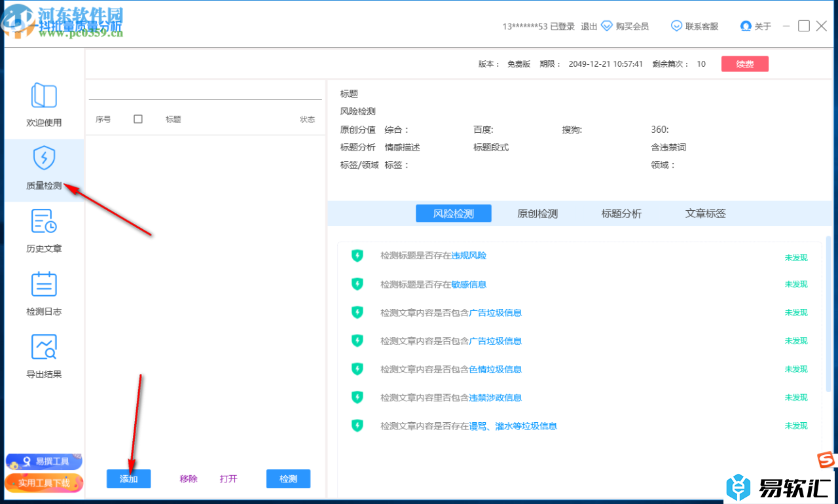Screen dimensions: 838x504
Task: Click the 序号 column header
Action: pyautogui.click(x=103, y=120)
